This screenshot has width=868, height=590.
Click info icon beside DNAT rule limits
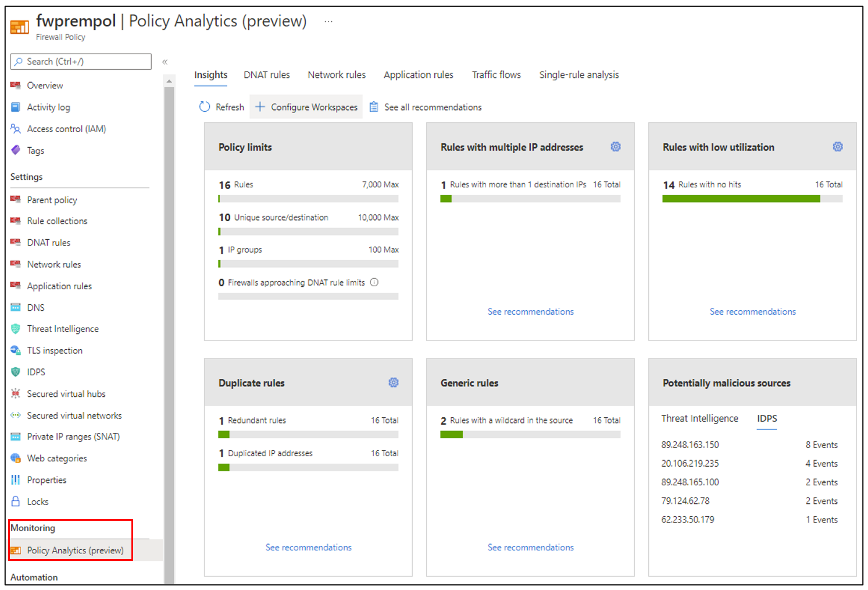point(374,282)
